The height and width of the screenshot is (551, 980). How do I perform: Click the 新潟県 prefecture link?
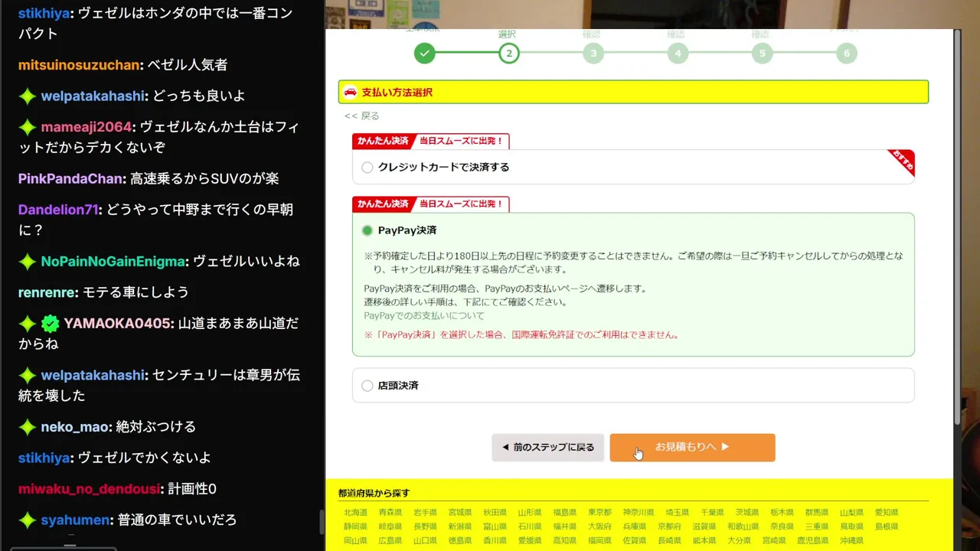tap(460, 527)
